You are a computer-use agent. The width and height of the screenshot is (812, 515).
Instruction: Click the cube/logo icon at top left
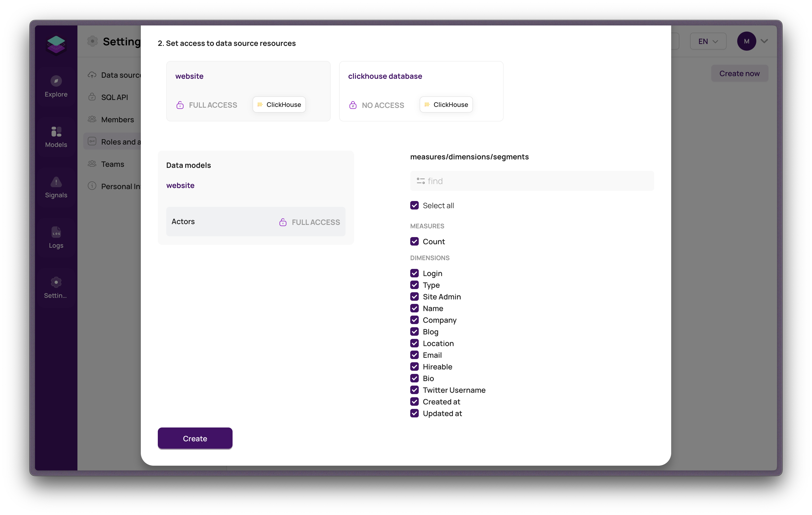pyautogui.click(x=56, y=43)
